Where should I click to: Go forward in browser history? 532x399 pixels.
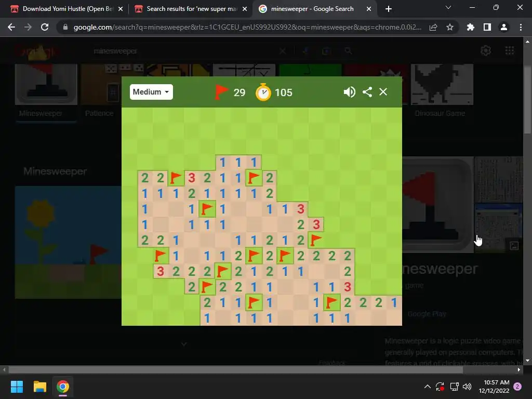pos(28,27)
